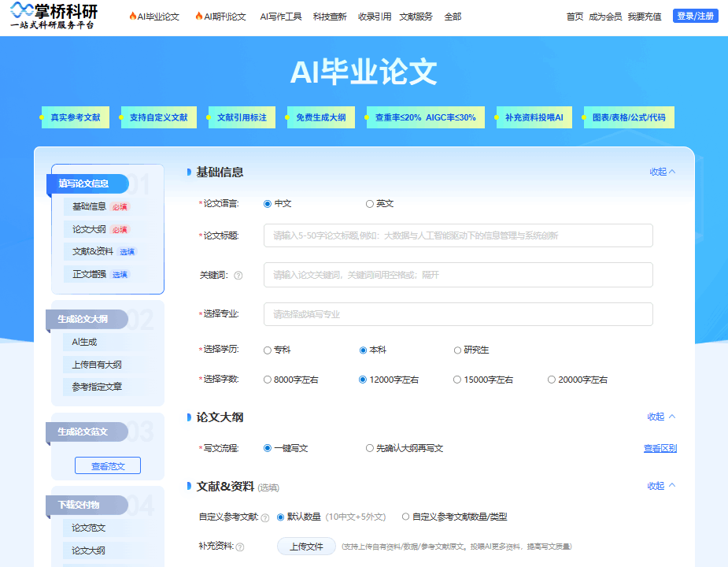
Task: Select 默认数量 reference option
Action: coord(280,517)
